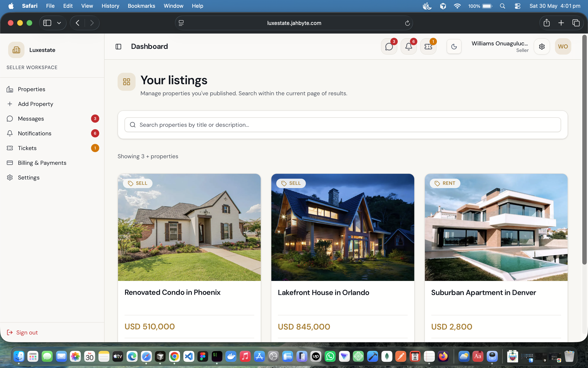Toggle dark mode moon button

tap(454, 46)
